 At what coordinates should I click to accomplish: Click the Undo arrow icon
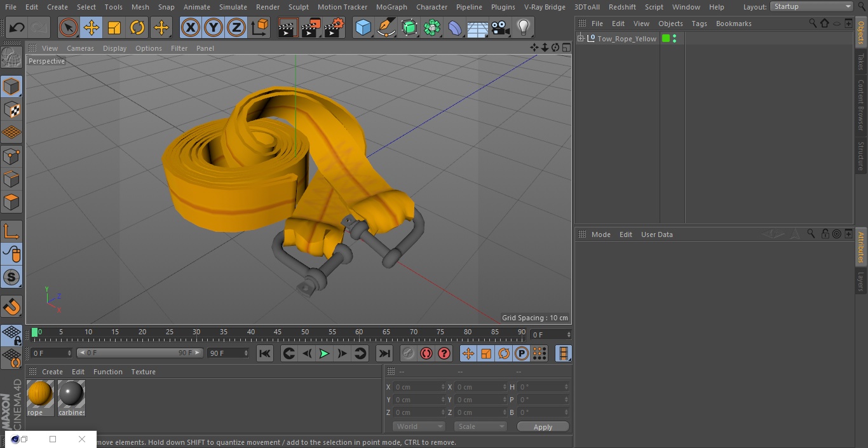click(x=17, y=27)
